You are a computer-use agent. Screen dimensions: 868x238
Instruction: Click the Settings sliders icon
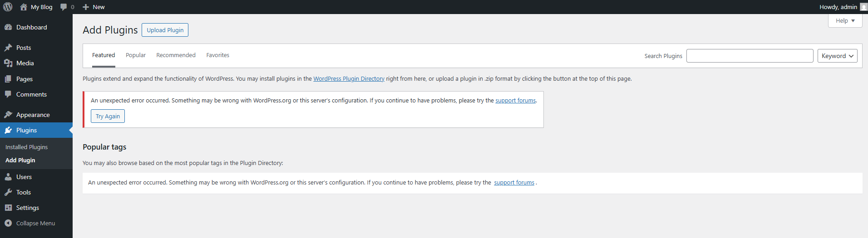coord(8,208)
